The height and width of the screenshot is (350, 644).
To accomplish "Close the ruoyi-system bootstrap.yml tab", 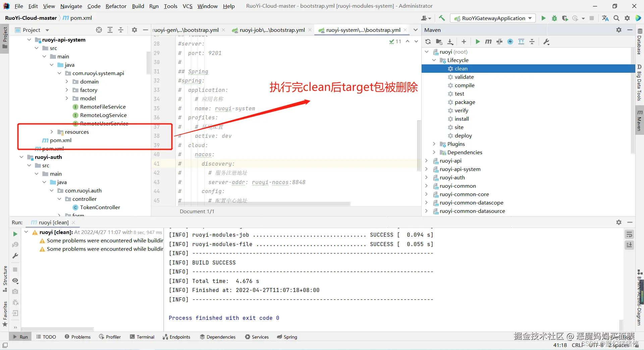I will [405, 30].
